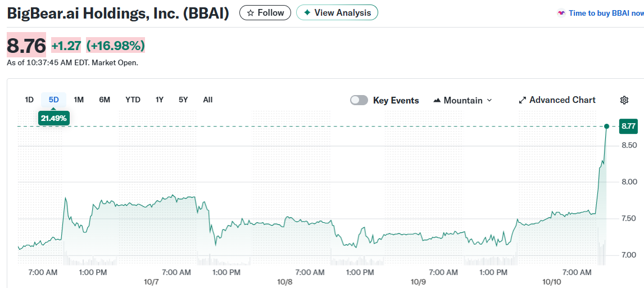Click the sparkle icon on View Analysis
644x288 pixels.
click(307, 12)
